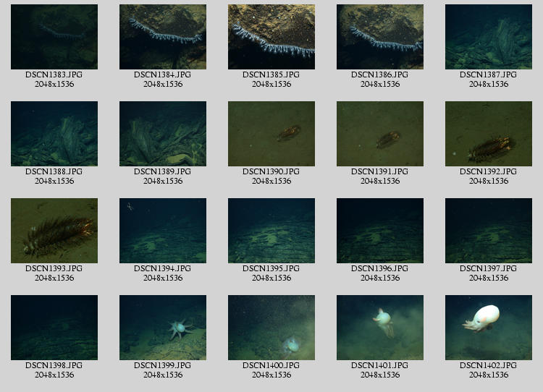Image resolution: width=543 pixels, height=392 pixels.
Task: Click the file name DSCN1396.JPG
Action: [x=380, y=268]
